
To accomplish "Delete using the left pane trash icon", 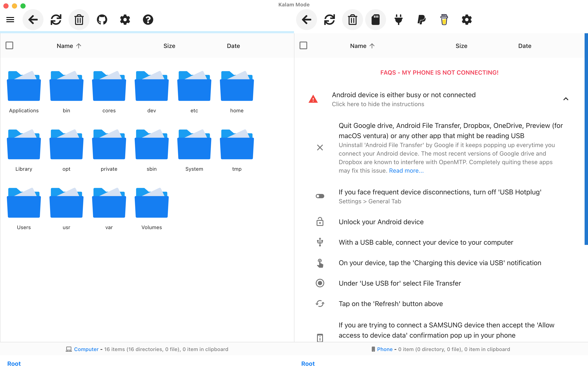I will point(79,20).
